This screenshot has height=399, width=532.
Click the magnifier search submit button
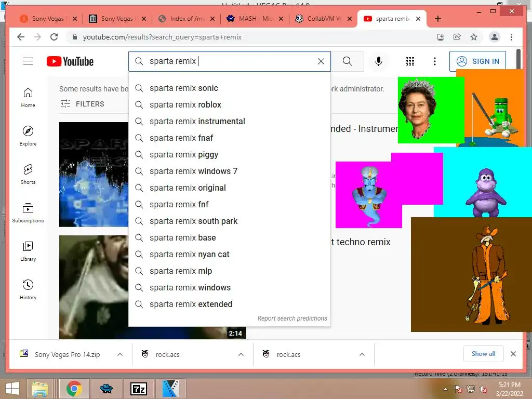pos(347,61)
